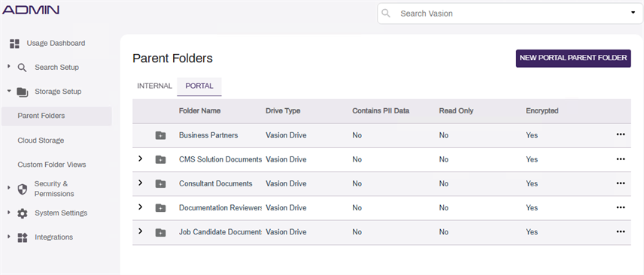
Task: Select the Job Candidate Documents folder name
Action: click(220, 232)
